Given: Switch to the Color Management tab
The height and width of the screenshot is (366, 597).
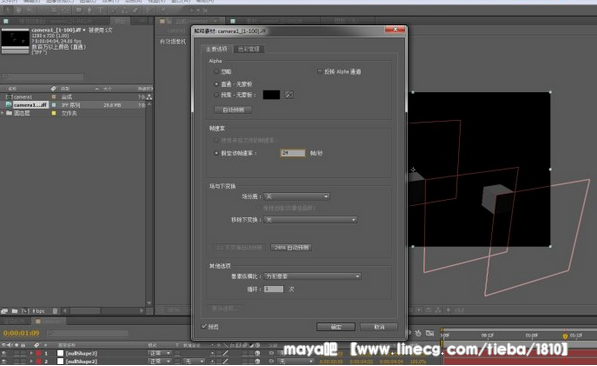Looking at the screenshot, I should (249, 49).
